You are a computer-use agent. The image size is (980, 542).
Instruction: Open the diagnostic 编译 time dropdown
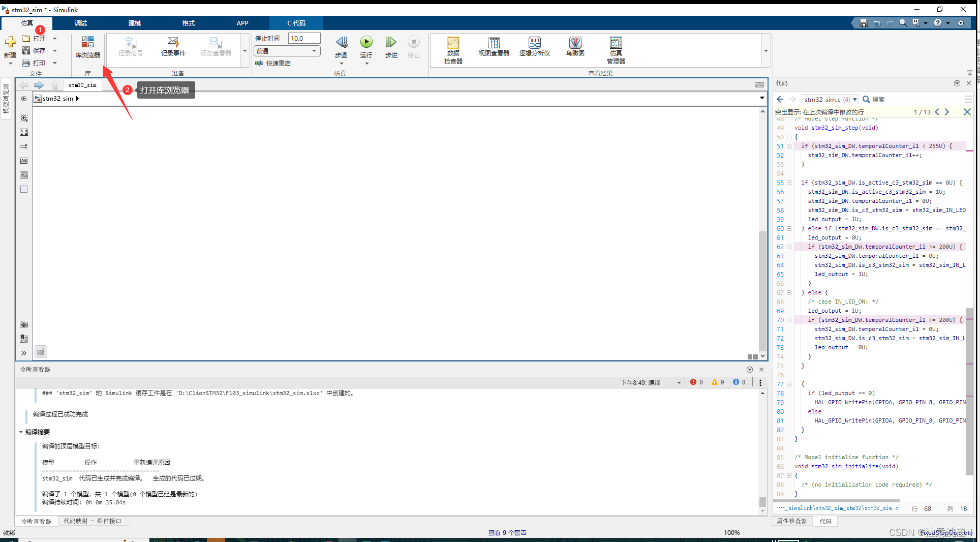point(679,382)
